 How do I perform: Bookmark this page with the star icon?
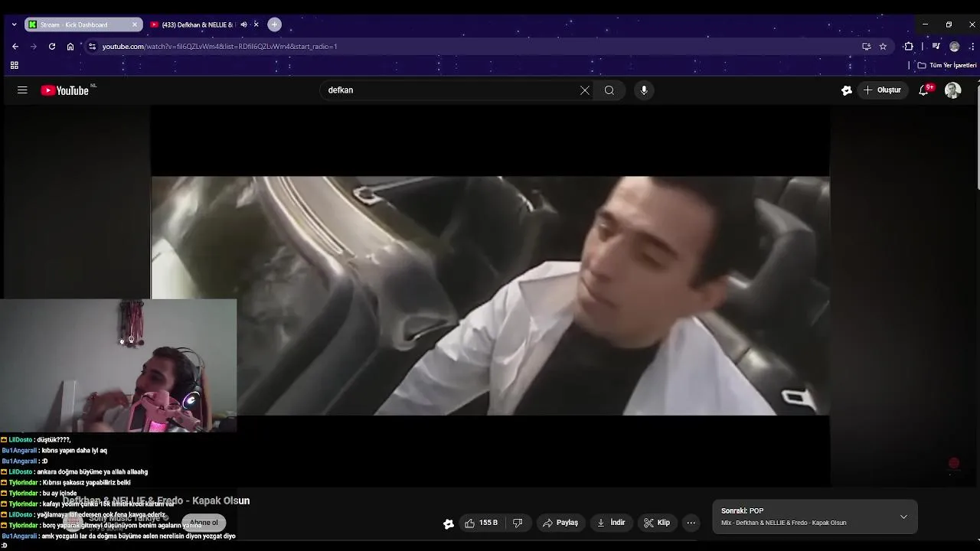[x=883, y=47]
